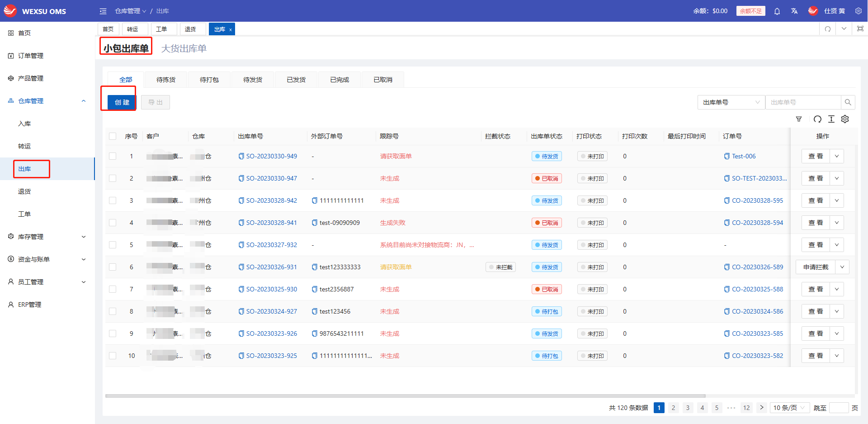The width and height of the screenshot is (868, 424).
Task: Collapse the 仓库管理 sidebar menu
Action: (x=84, y=101)
